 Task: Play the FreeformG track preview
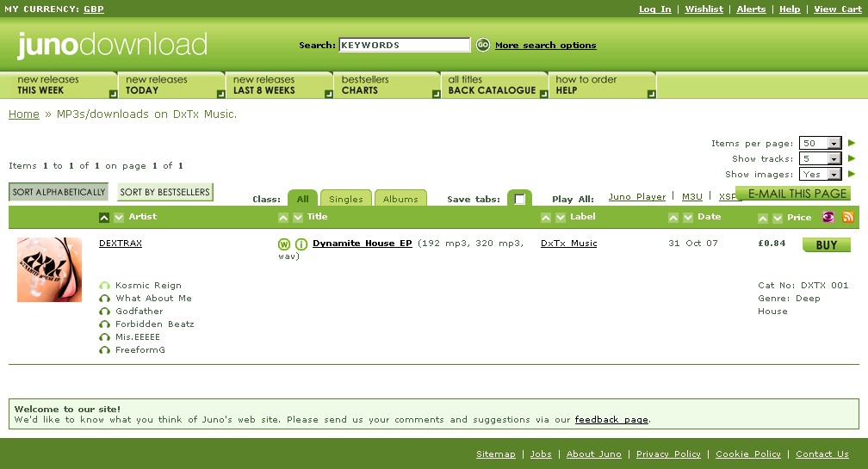click(104, 350)
